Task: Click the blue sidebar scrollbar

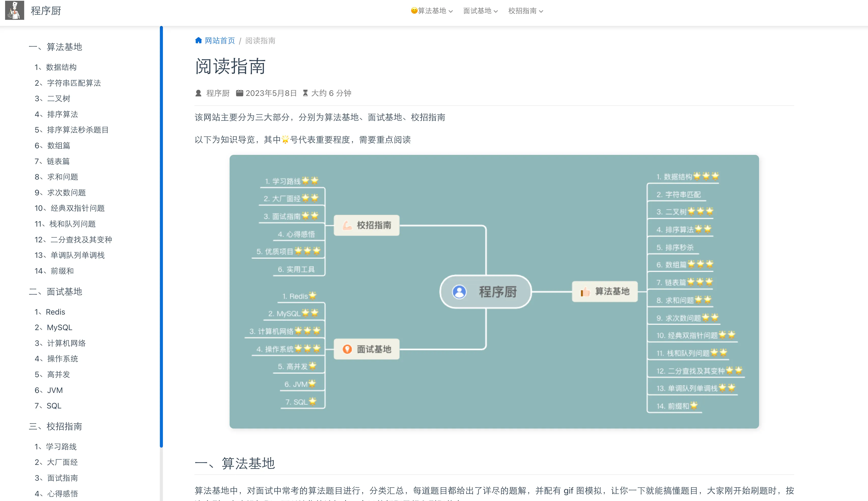Action: [161, 237]
